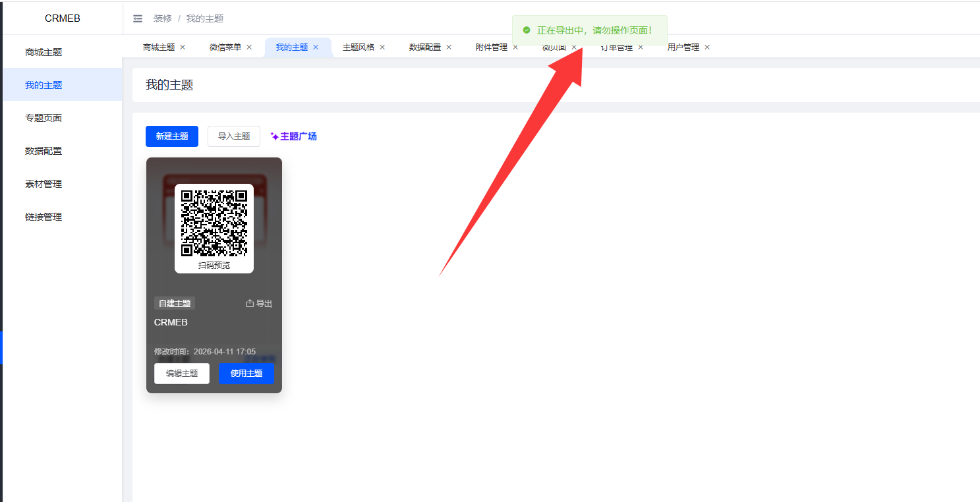Screen dimensions: 980x502
Task: Click the 导入主题 button
Action: [234, 136]
